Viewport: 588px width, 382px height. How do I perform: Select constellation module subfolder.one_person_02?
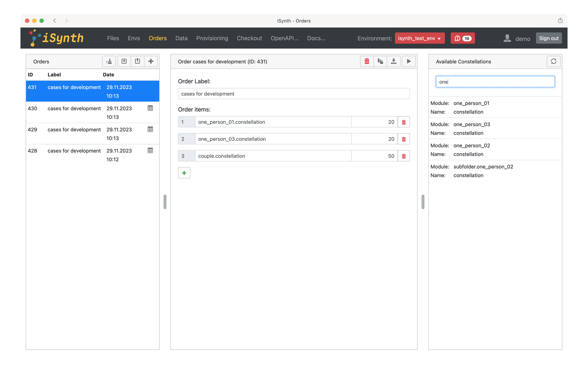pos(495,171)
